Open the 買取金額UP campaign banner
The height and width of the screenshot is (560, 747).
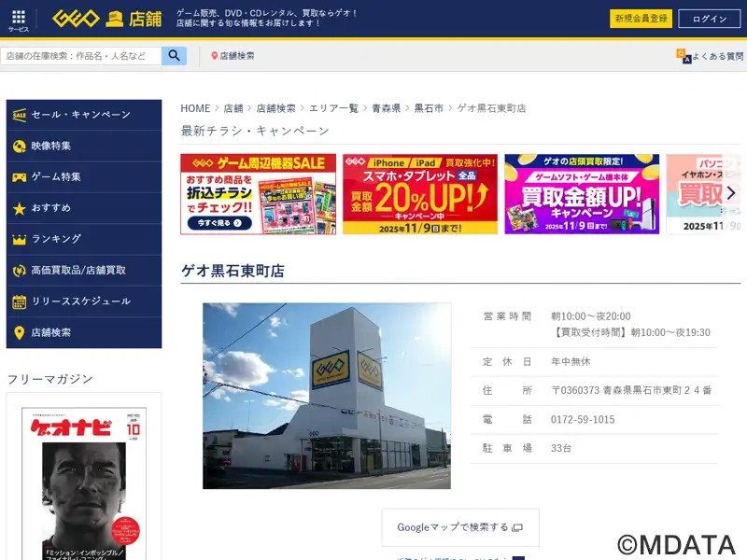(582, 194)
